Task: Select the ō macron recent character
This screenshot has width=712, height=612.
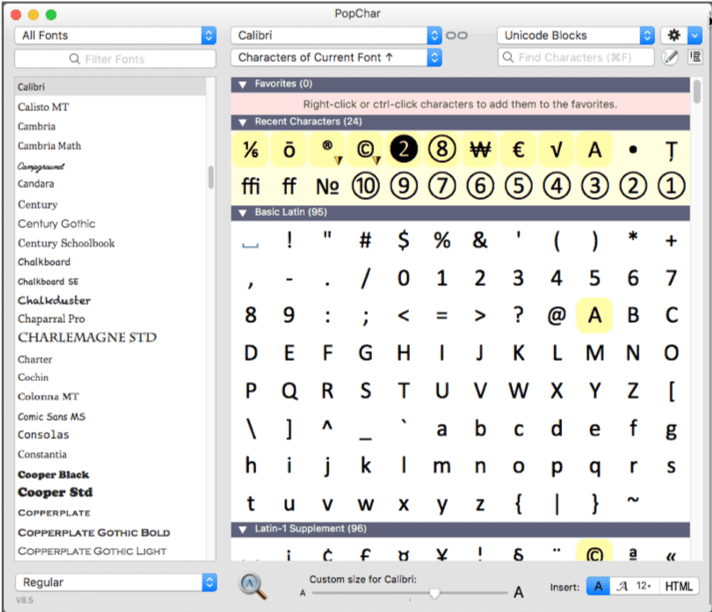Action: pos(289,149)
